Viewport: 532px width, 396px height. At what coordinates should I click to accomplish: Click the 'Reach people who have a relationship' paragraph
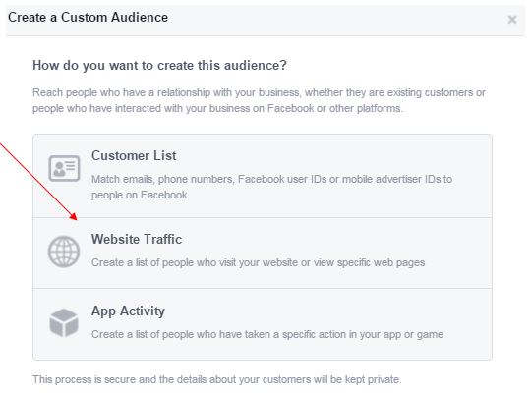coord(259,100)
